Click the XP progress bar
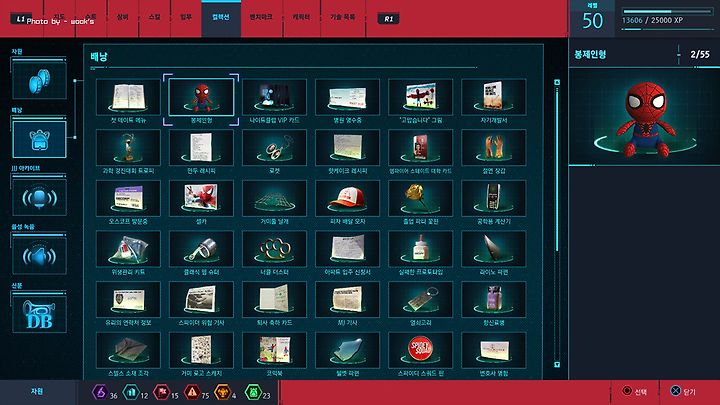 667,11
